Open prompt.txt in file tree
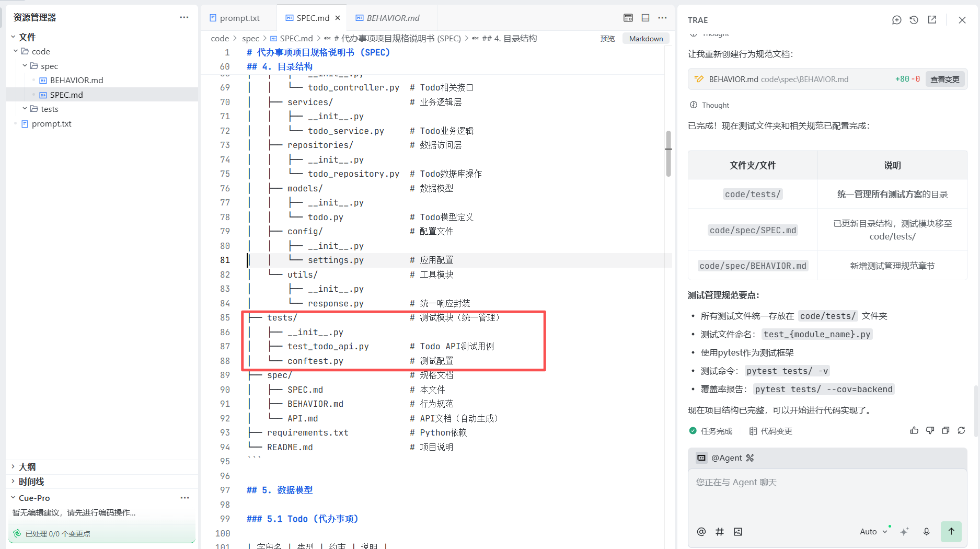 click(x=51, y=124)
